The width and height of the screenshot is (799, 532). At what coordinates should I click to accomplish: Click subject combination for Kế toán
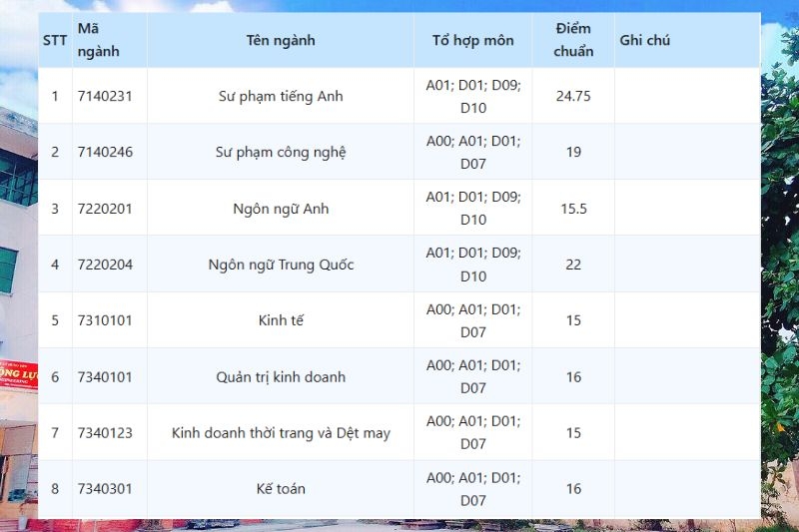click(473, 489)
